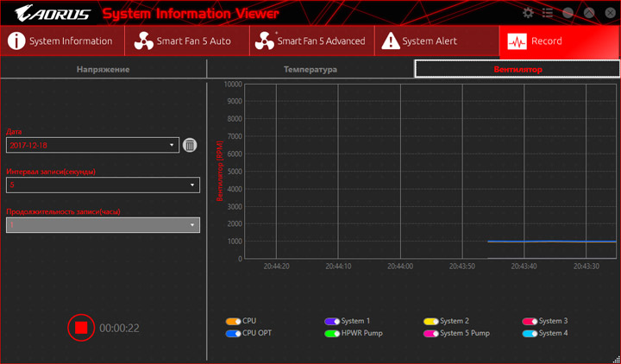
Task: Stop the recording with red square button
Action: [x=81, y=328]
